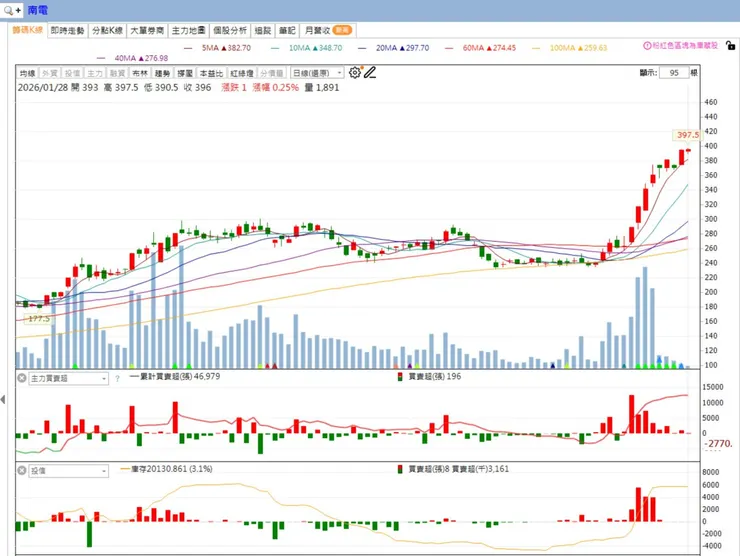The image size is (740, 556).
Task: Toggle the unlock padlock icon
Action: point(731,46)
